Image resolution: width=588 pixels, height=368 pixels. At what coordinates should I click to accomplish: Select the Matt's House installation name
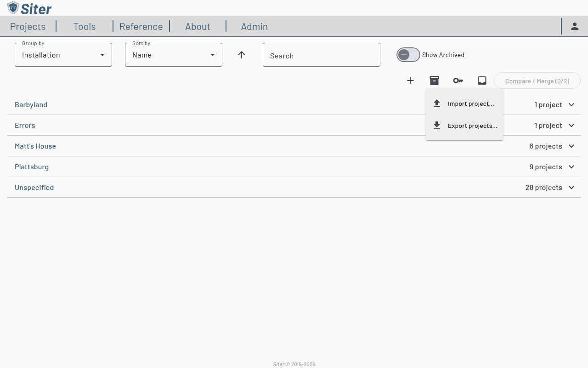click(35, 146)
